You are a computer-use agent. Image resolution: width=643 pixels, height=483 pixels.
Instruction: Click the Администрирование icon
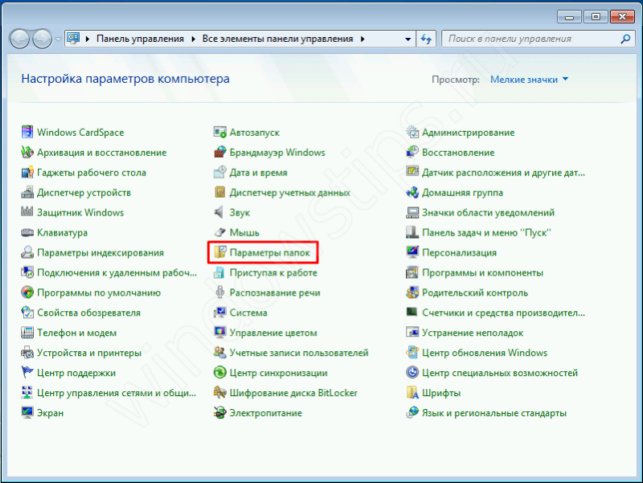(412, 132)
